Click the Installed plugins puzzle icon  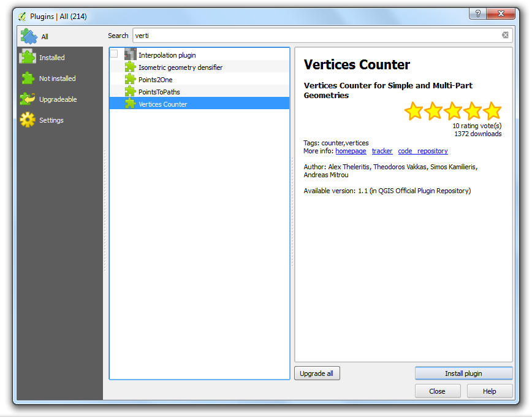28,57
